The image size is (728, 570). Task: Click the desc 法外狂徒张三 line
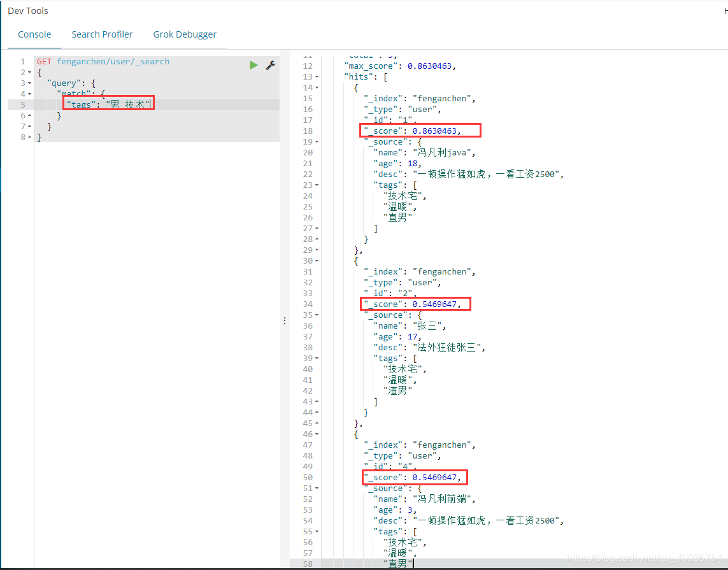[x=429, y=347]
